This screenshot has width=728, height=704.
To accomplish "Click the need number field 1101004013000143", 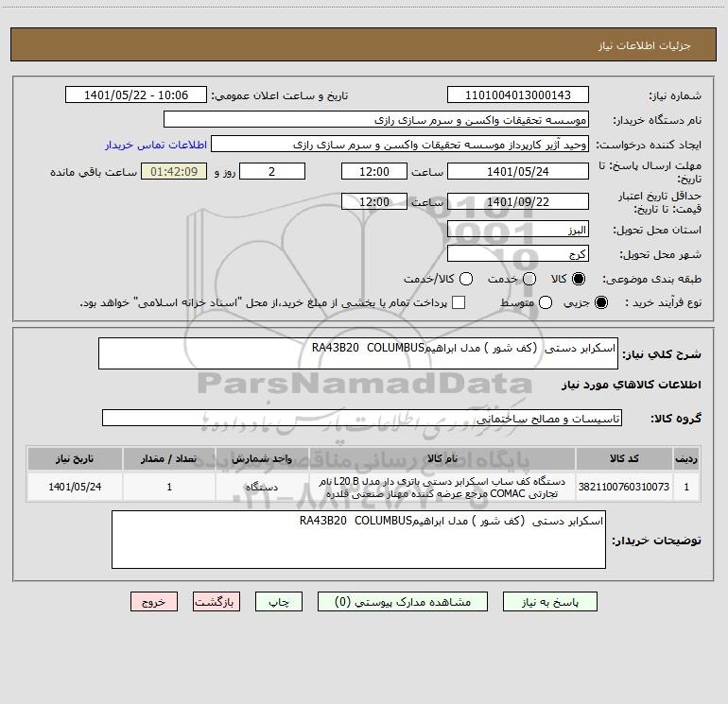I will click(518, 95).
